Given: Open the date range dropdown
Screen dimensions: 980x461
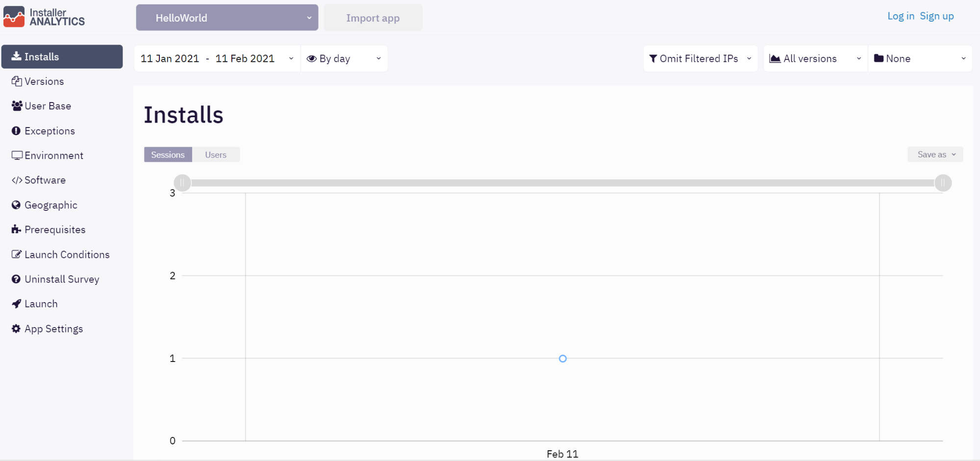Looking at the screenshot, I should tap(217, 58).
